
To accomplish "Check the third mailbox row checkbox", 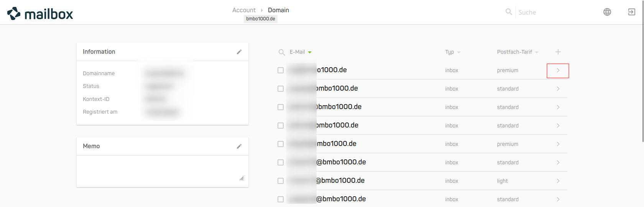I will coord(281,107).
